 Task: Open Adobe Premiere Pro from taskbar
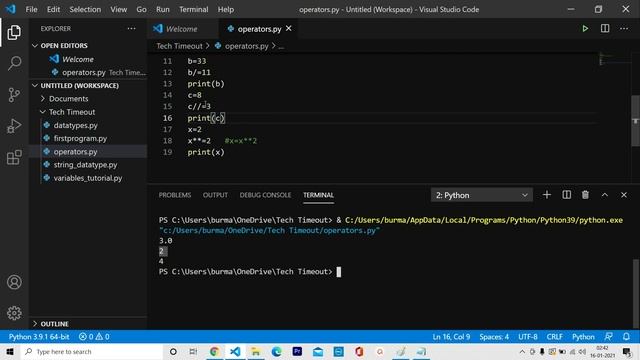point(297,351)
